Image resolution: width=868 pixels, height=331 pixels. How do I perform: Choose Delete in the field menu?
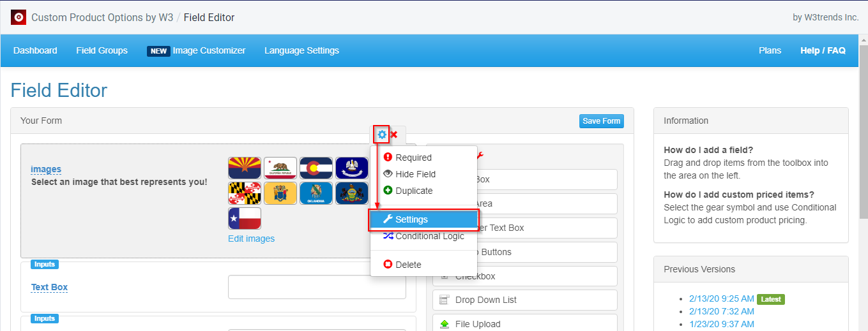tap(423, 265)
